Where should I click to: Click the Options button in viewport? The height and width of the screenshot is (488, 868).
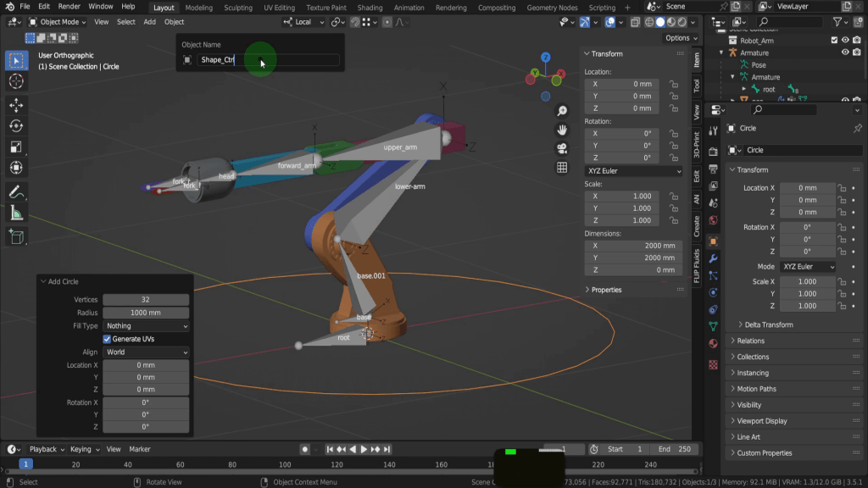point(681,38)
